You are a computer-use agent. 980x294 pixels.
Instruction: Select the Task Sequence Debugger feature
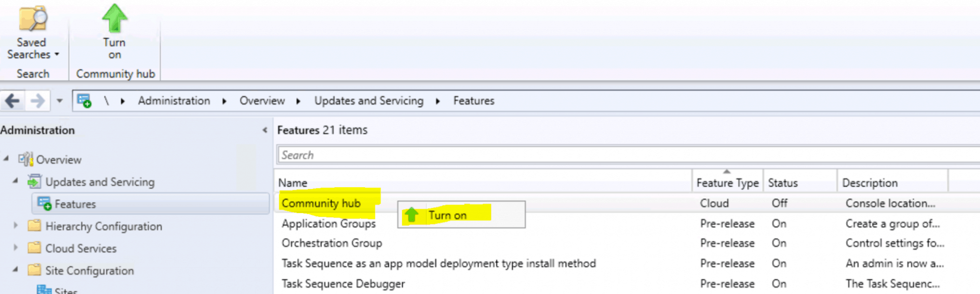[x=343, y=284]
